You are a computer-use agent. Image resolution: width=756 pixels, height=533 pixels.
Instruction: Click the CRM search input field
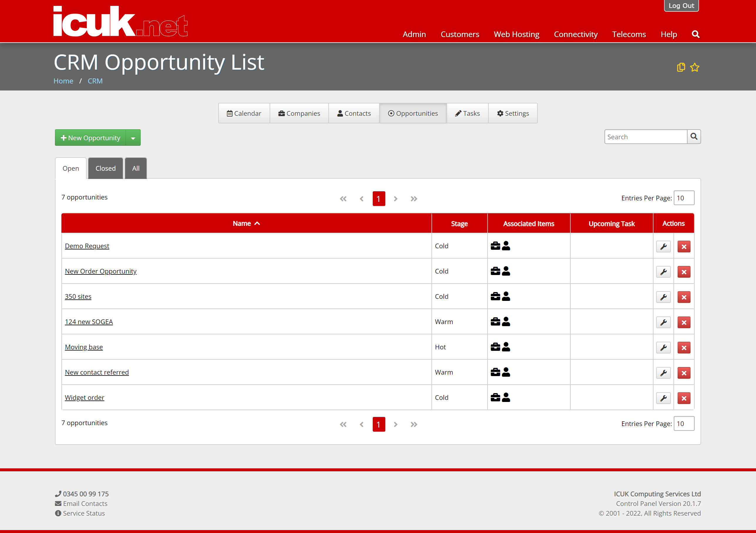646,137
